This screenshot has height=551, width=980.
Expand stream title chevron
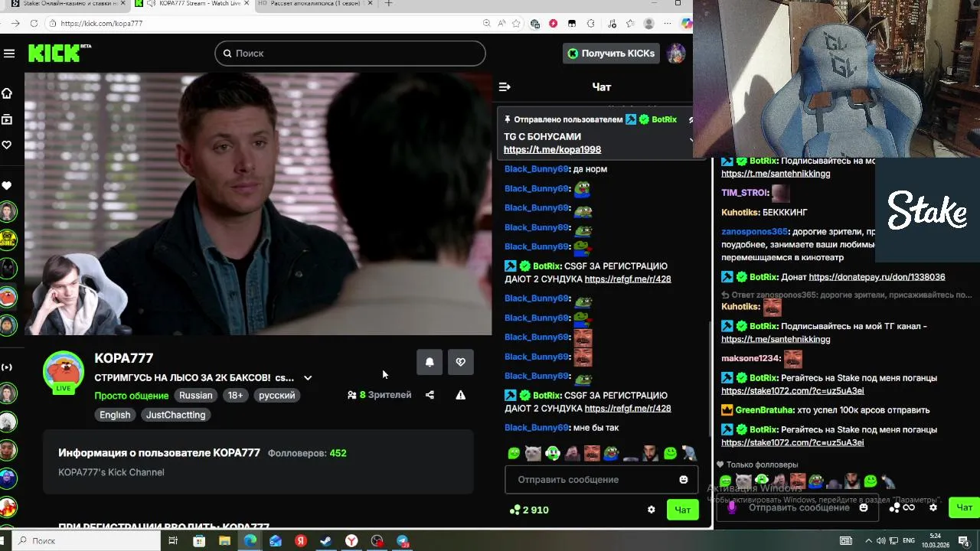(x=308, y=378)
